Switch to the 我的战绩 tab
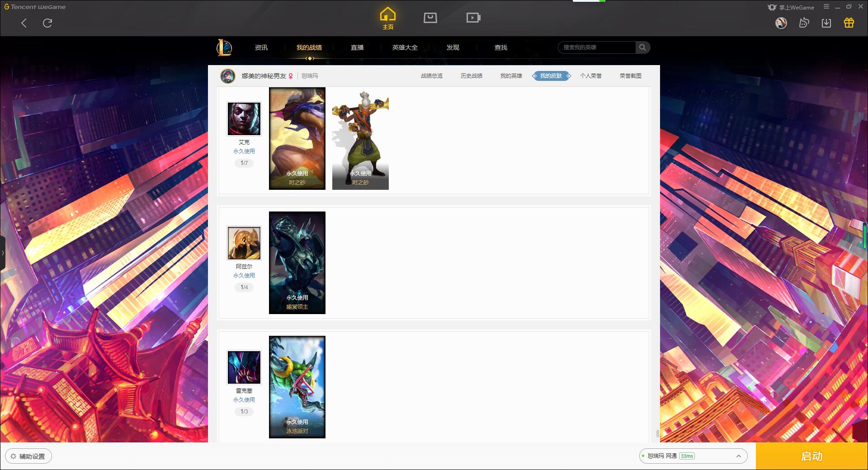This screenshot has height=470, width=868. 309,47
